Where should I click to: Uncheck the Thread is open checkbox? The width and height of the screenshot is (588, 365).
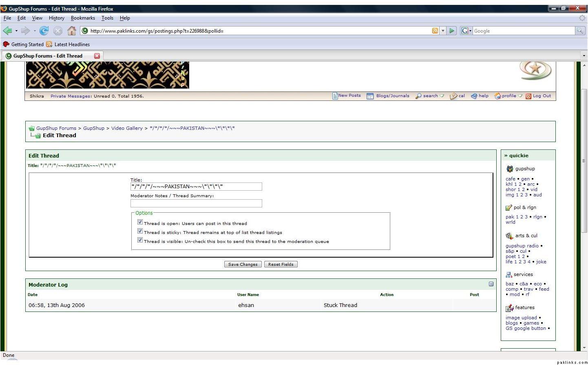(140, 223)
